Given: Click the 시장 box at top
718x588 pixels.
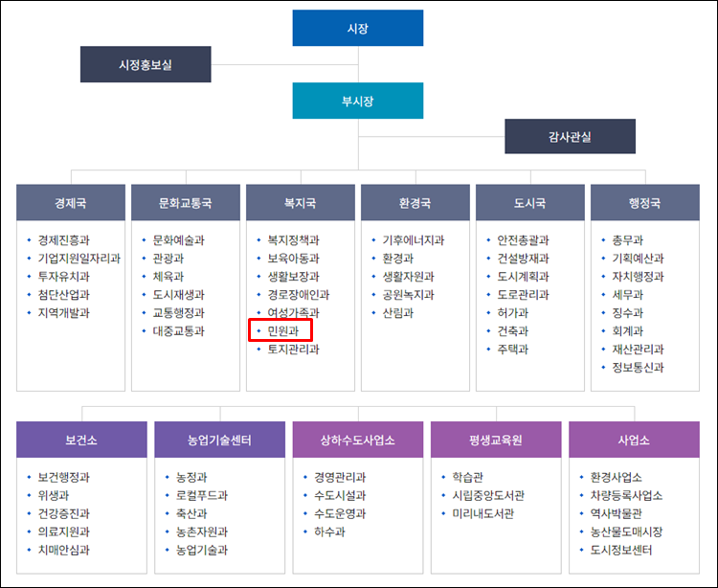Looking at the screenshot, I should [358, 28].
